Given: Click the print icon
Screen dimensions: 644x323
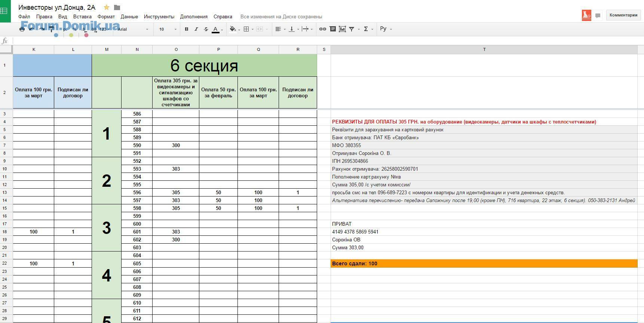Looking at the screenshot, I should (22, 29).
